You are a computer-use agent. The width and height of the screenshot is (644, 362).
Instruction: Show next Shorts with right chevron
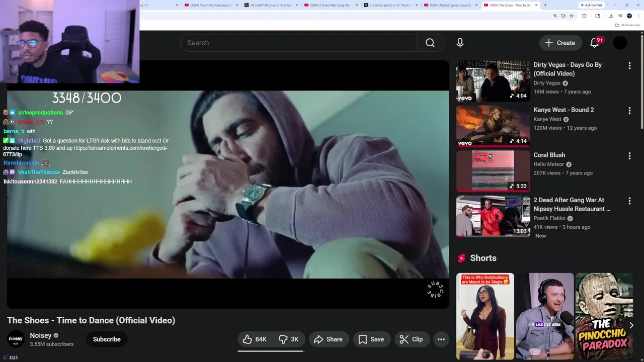[x=631, y=325]
